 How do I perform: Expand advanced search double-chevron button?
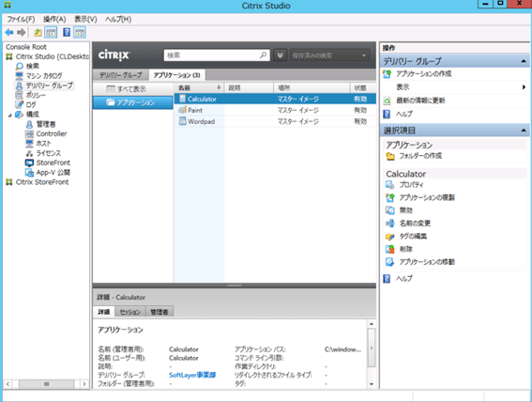tap(281, 55)
